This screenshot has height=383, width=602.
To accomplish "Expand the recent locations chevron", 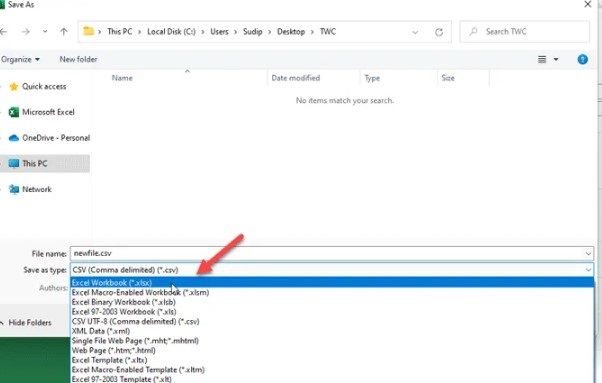I will coord(45,31).
